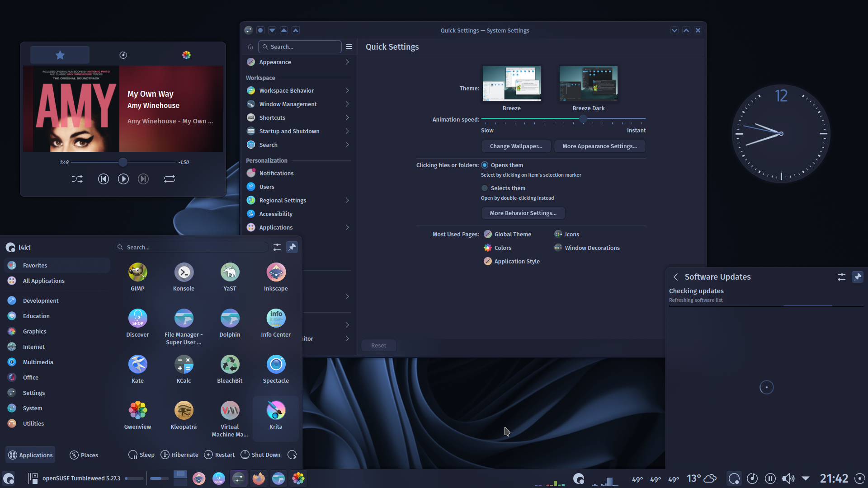Click Restart in launcher
Screen dimensions: 868x488
[x=219, y=455]
